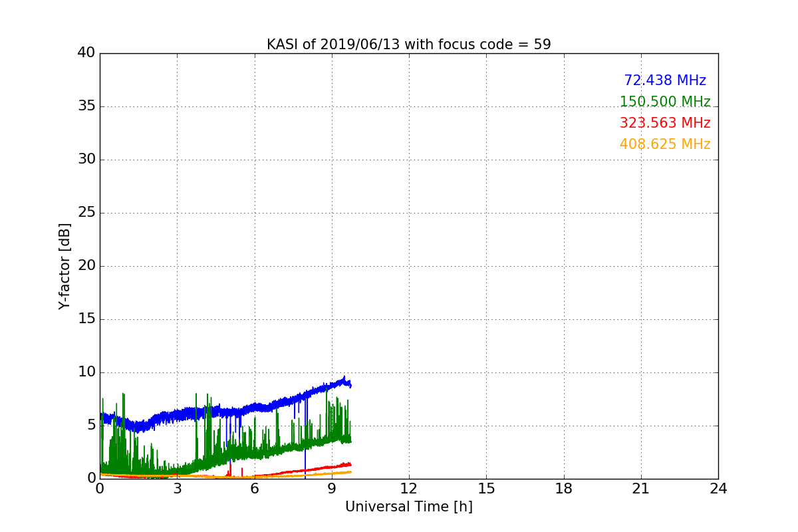Click x-axis tick label 24
The width and height of the screenshot is (798, 532).
pos(718,489)
